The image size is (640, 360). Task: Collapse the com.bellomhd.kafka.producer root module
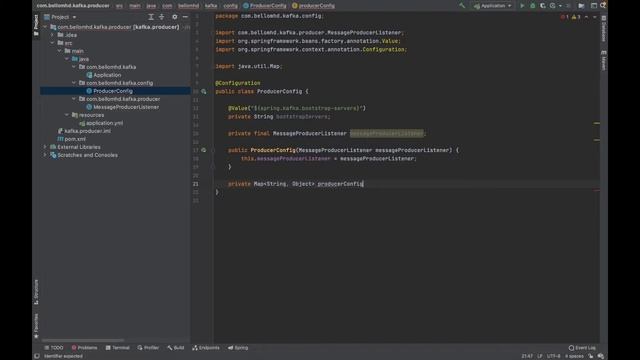pos(45,27)
